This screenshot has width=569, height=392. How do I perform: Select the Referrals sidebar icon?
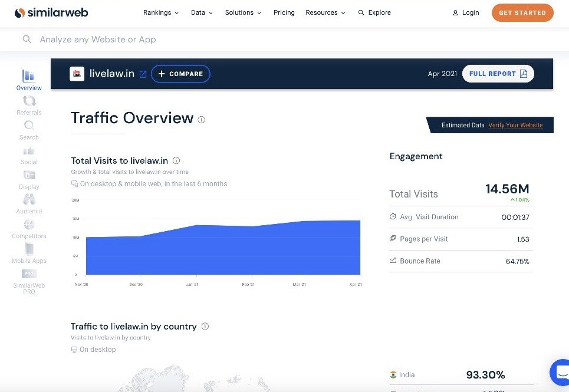29,101
